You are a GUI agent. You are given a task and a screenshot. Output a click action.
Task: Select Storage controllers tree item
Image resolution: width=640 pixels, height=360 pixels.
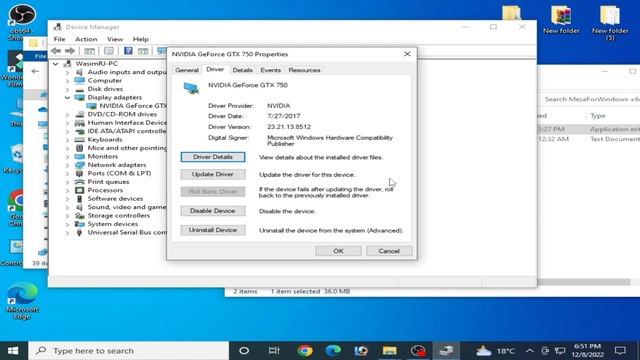(118, 215)
